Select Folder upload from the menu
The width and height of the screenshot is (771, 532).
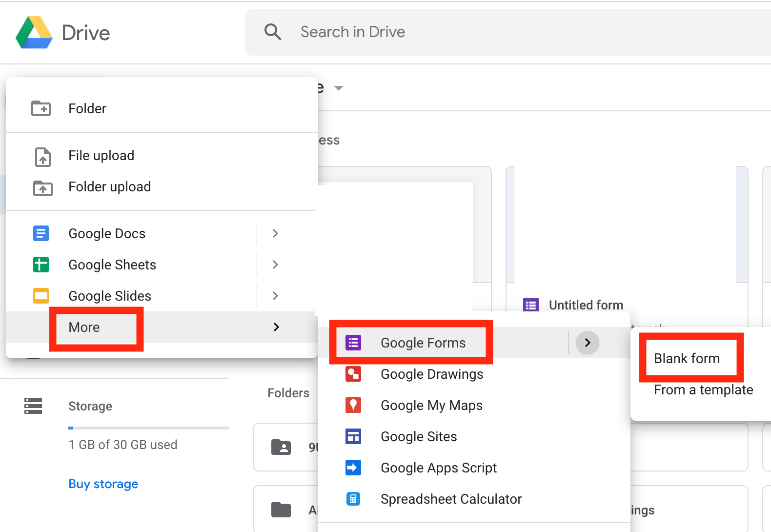[109, 187]
